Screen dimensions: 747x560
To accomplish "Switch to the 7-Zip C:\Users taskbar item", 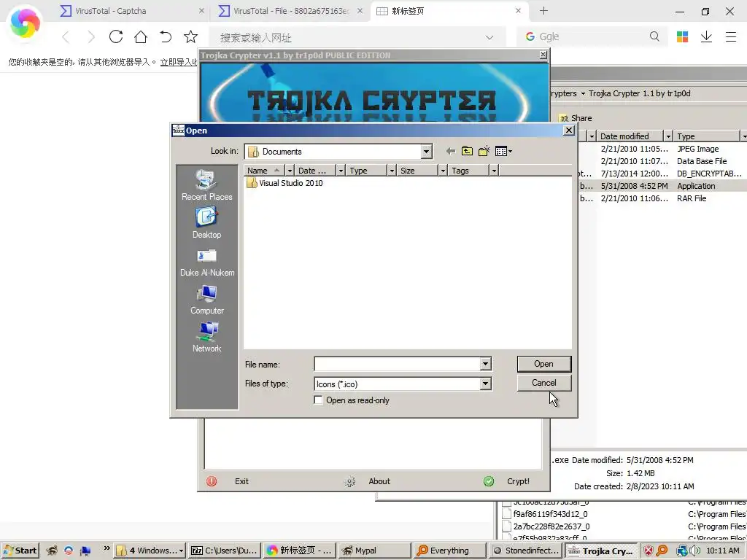I will pos(225,551).
